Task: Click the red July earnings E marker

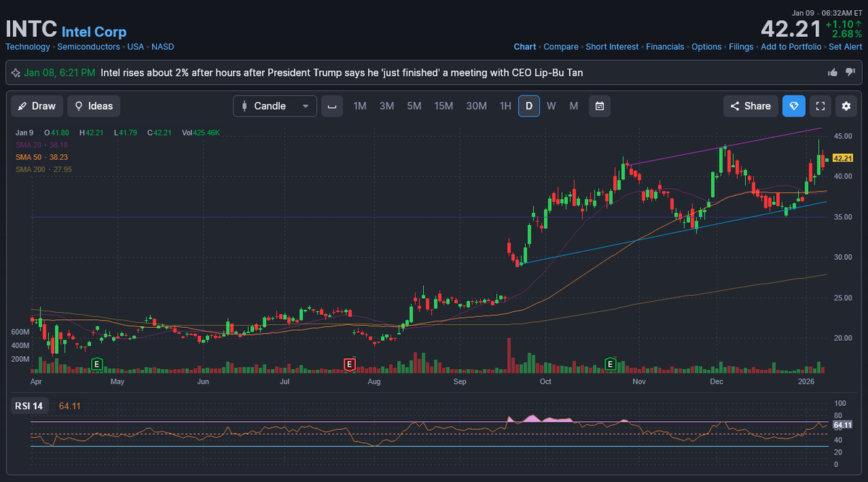Action: point(349,363)
